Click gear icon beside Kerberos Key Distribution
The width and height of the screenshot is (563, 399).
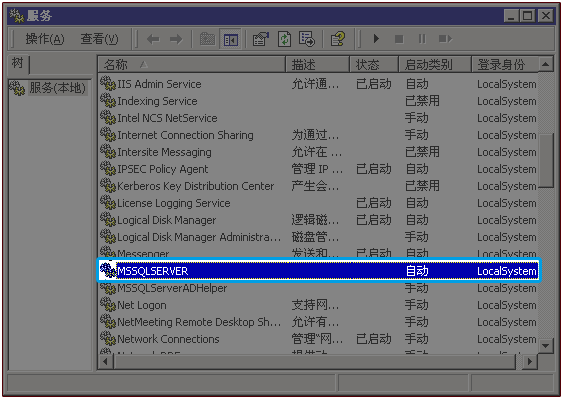(x=108, y=185)
